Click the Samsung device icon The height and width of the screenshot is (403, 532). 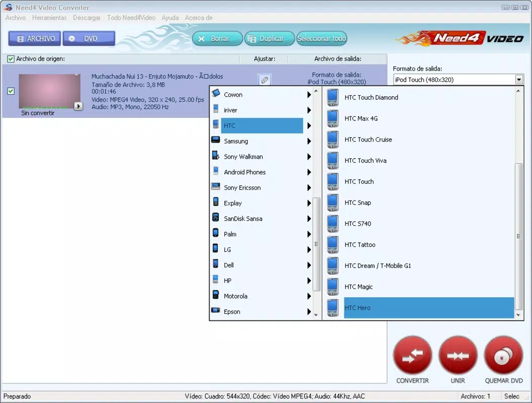(x=216, y=140)
